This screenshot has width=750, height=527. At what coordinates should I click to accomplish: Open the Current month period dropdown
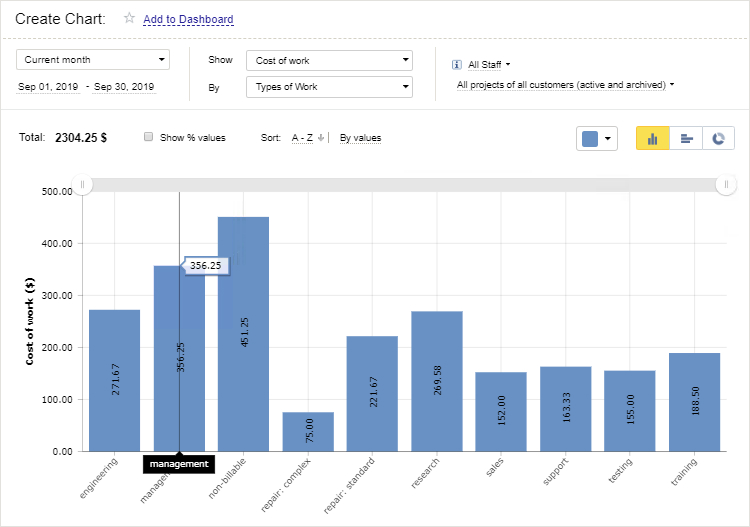pos(93,60)
